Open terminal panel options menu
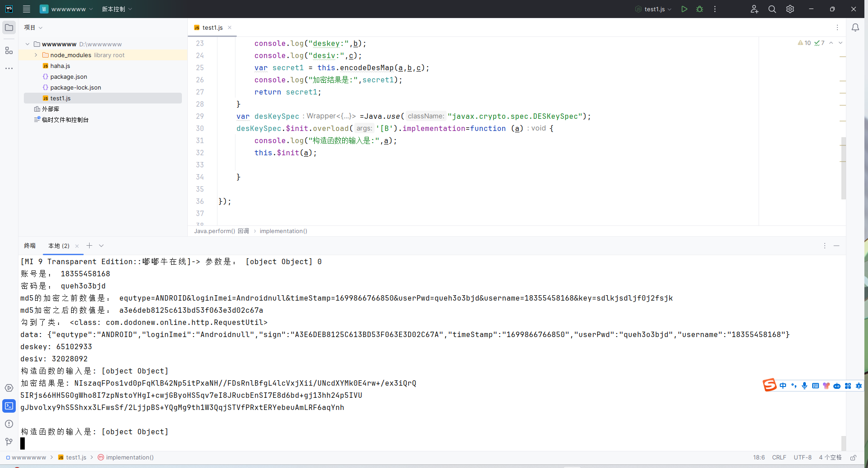This screenshot has width=868, height=468. [x=825, y=246]
